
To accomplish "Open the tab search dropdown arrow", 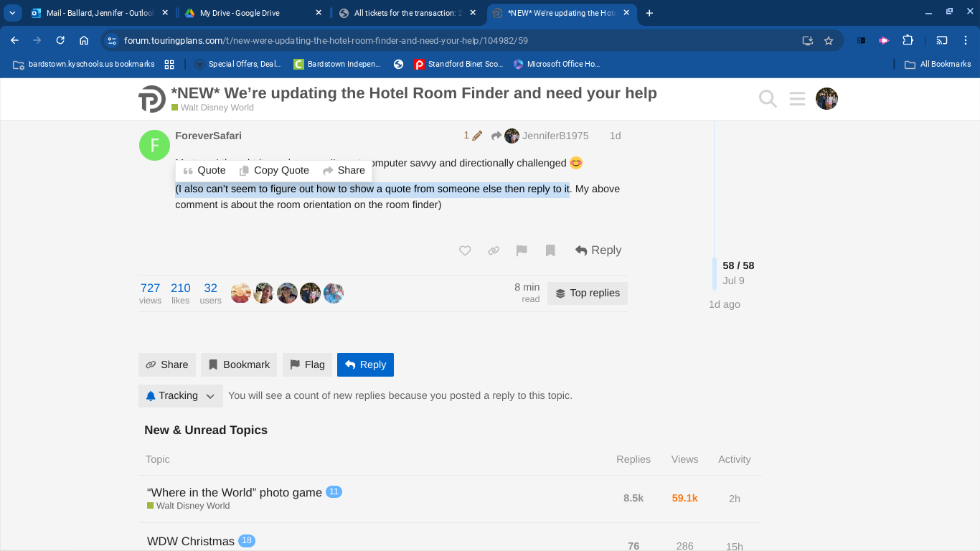I will point(12,13).
